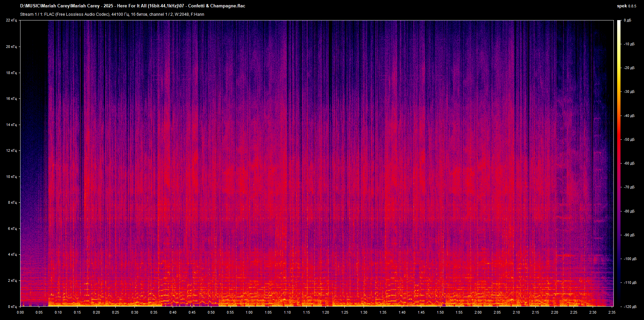Click the '0:40' time axis label
Viewport: 644px width, 320px height.
[173, 312]
